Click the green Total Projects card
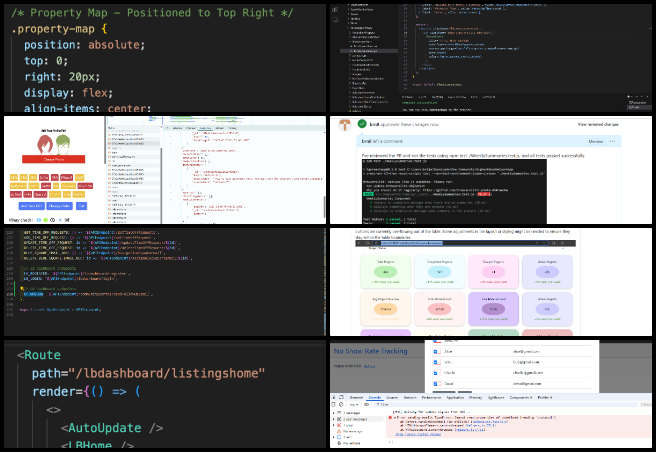The image size is (656, 452). tap(385, 272)
